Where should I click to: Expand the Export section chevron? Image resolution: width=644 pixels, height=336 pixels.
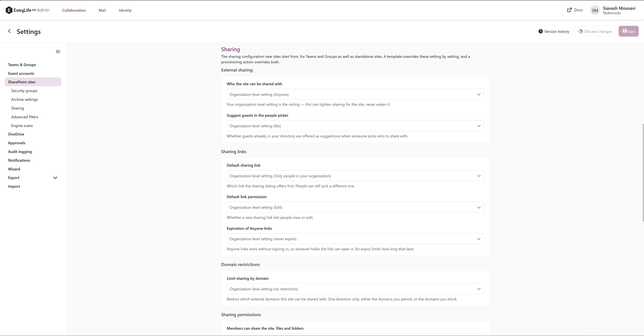tap(55, 178)
